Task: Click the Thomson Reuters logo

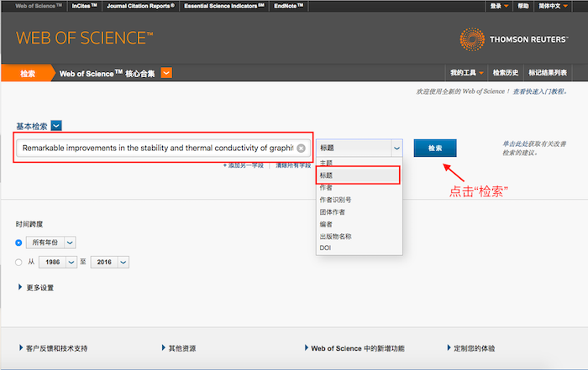Action: [514, 39]
